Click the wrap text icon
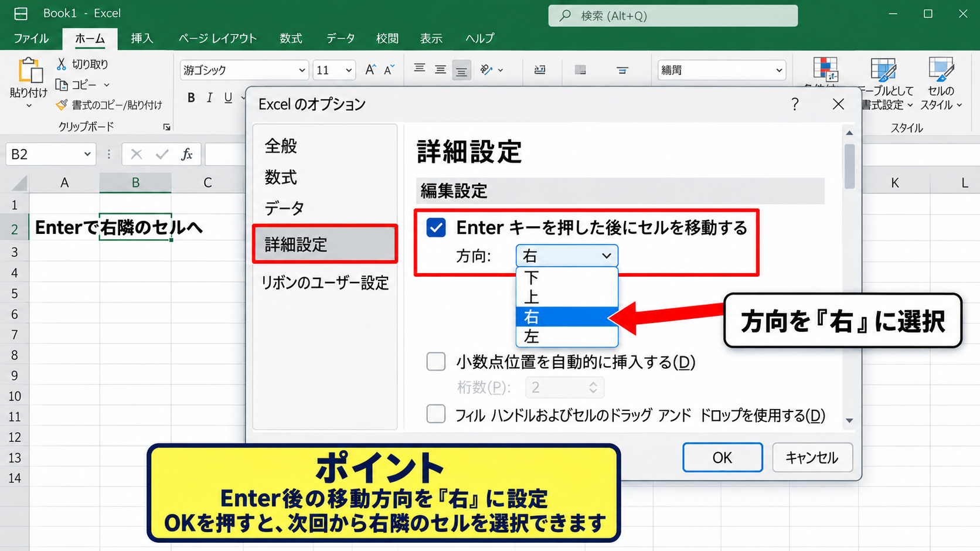980x551 pixels. [540, 70]
